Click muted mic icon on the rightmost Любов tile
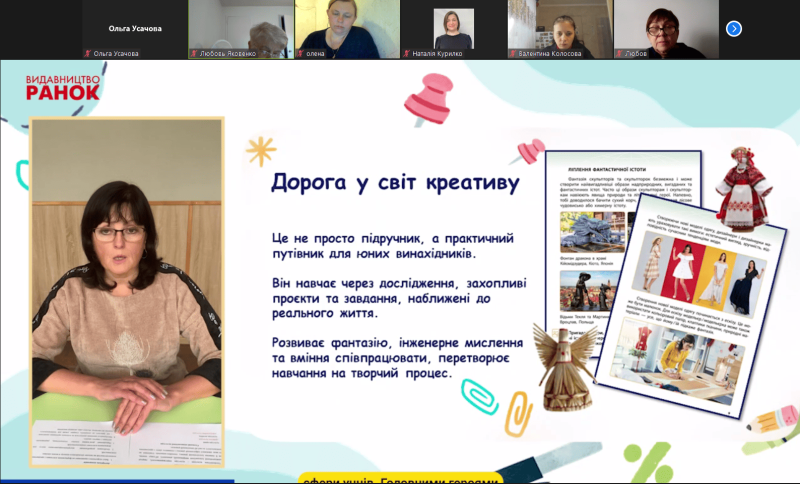 pyautogui.click(x=619, y=53)
